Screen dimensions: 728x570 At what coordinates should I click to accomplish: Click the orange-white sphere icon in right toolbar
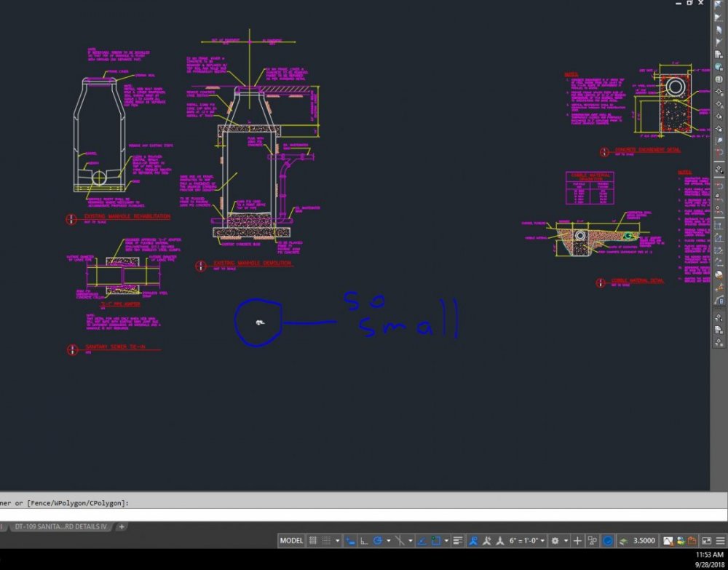click(719, 275)
